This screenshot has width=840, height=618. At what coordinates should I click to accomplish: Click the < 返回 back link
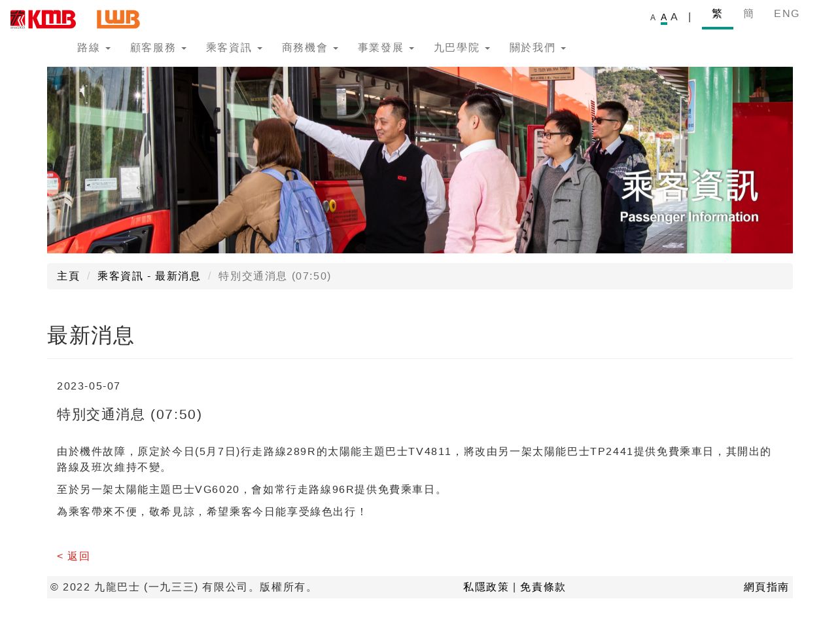coord(73,556)
